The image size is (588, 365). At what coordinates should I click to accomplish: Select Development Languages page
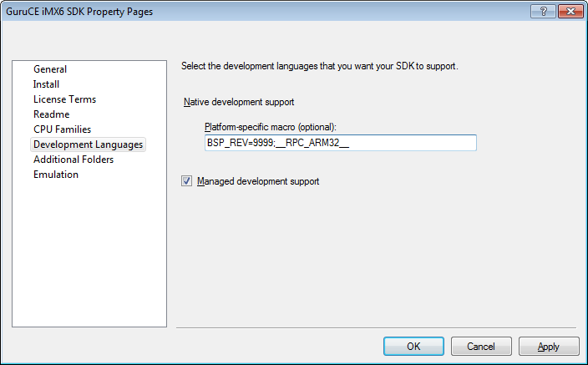coord(89,144)
